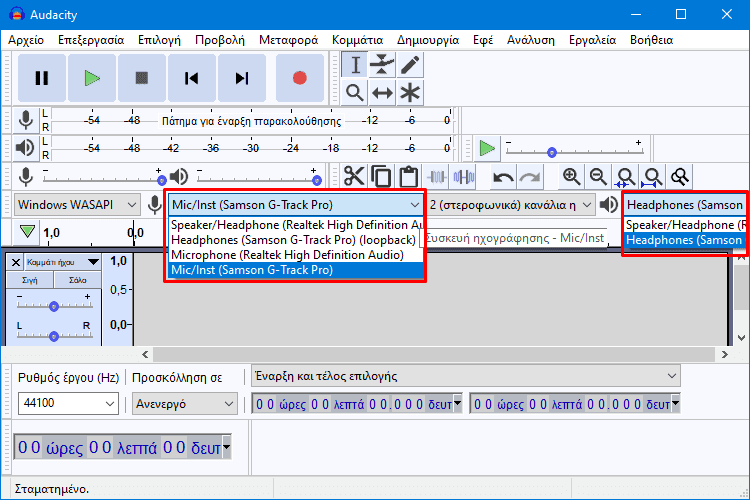Click the Zoom Out icon
The image size is (750, 500).
(598, 177)
